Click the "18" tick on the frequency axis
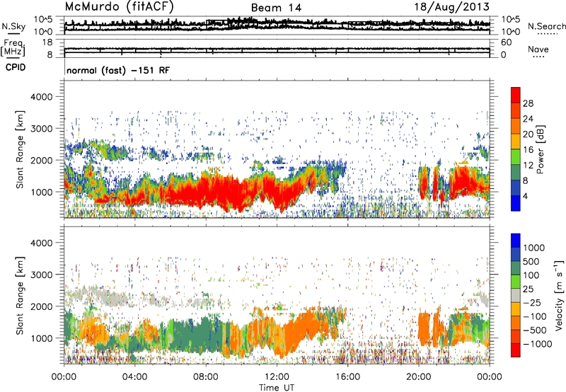The width and height of the screenshot is (566, 392). click(47, 42)
